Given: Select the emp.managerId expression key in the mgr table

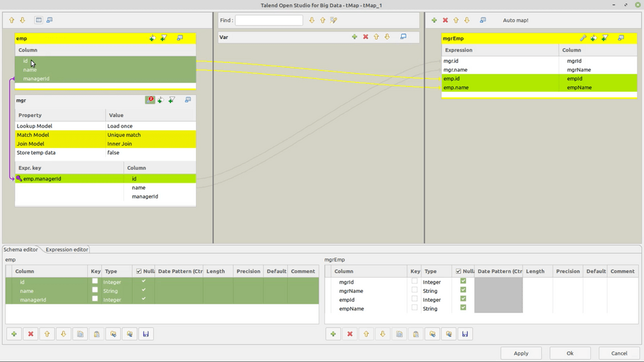Looking at the screenshot, I should pos(69,178).
